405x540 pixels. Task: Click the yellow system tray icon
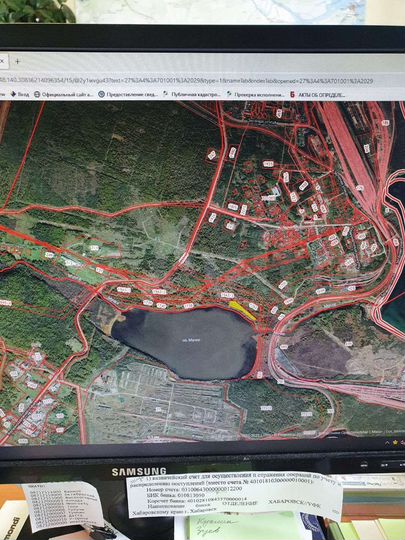(x=396, y=442)
